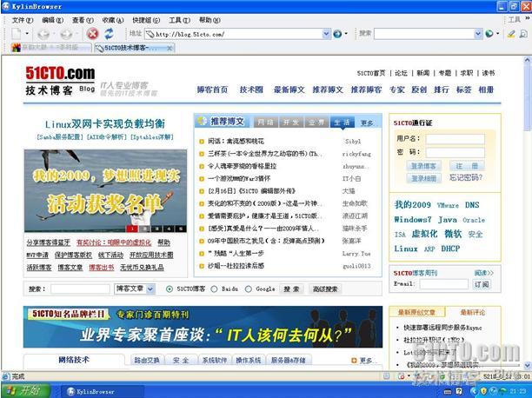Click the highlighter pen toolbar icon

pyautogui.click(x=511, y=34)
